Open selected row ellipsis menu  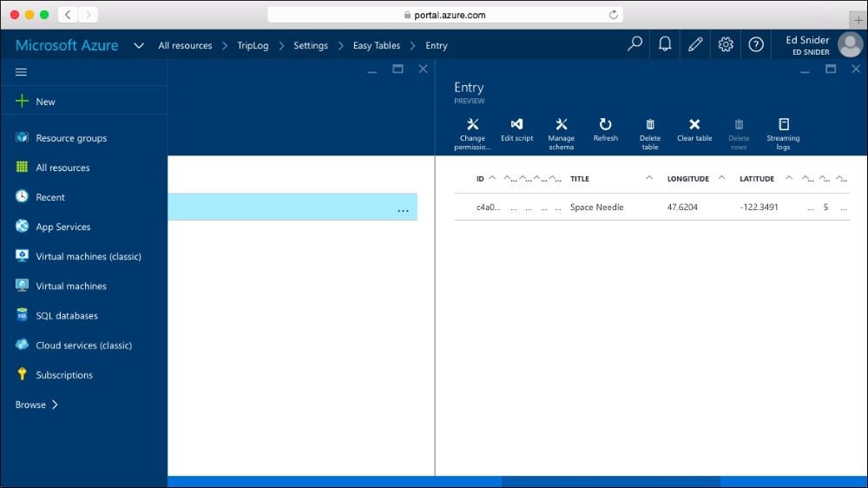click(403, 210)
